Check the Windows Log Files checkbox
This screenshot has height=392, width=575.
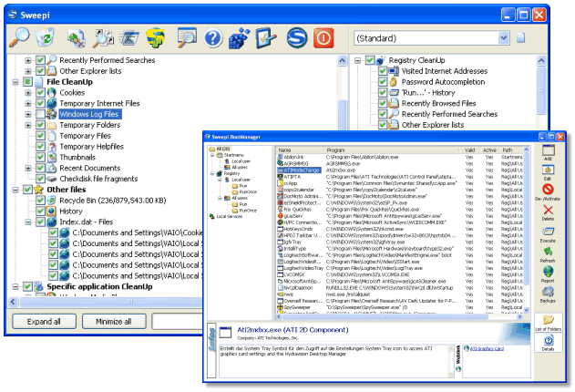[x=40, y=114]
